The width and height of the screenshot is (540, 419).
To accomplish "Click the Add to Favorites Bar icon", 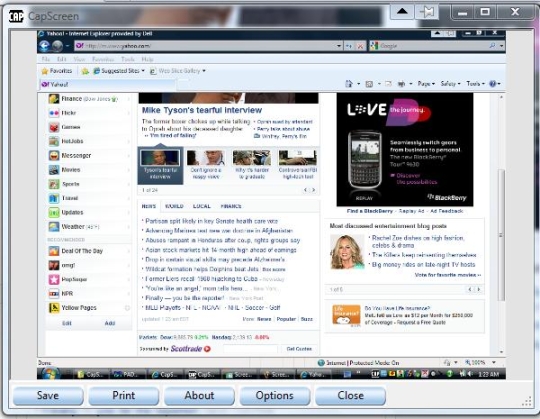I will [x=85, y=71].
